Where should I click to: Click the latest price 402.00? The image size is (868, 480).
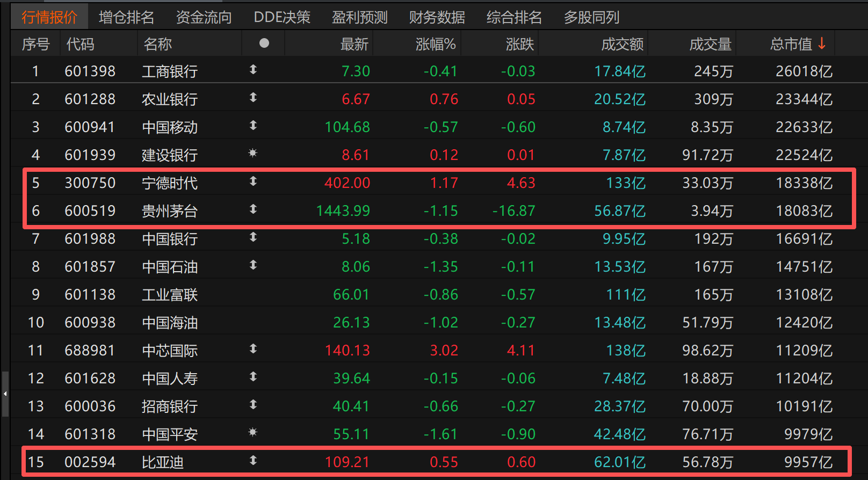[x=347, y=183]
